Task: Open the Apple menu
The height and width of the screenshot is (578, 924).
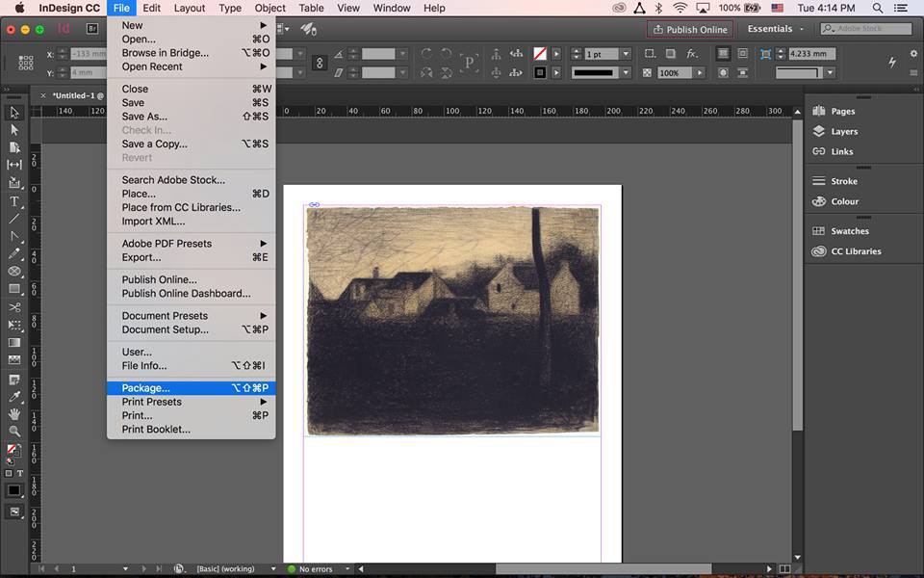Action: [x=19, y=9]
